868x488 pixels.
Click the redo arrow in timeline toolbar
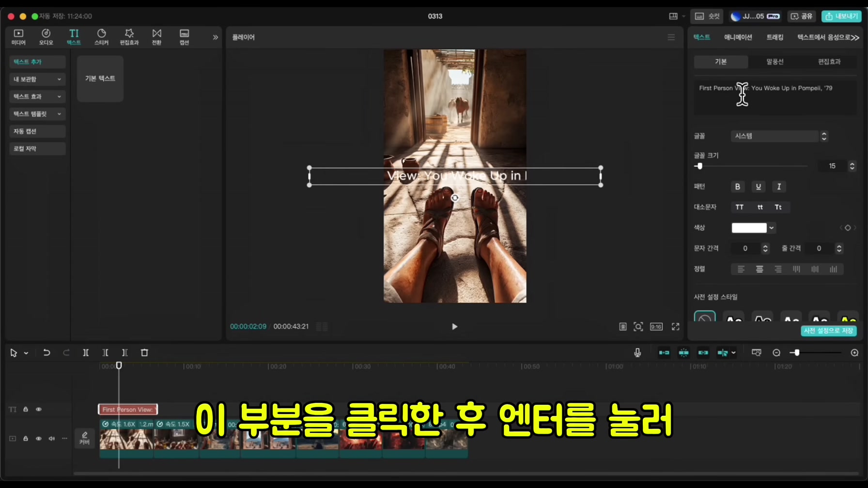click(x=66, y=353)
